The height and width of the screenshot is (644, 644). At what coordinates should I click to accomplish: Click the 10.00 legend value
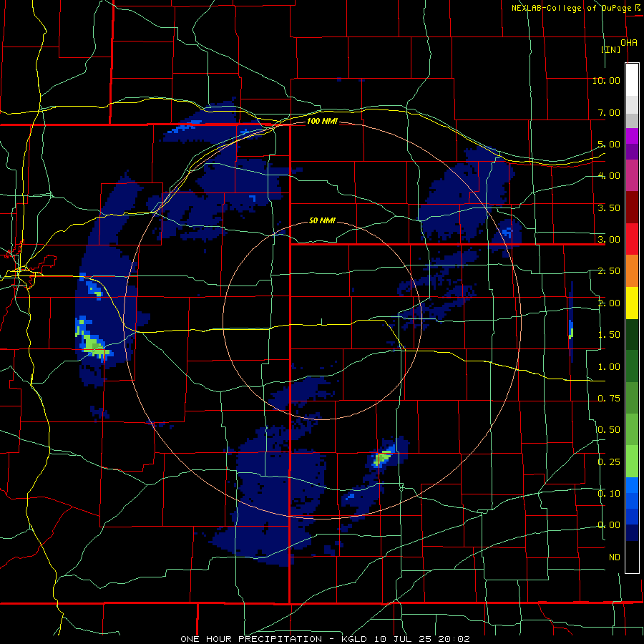pos(606,80)
